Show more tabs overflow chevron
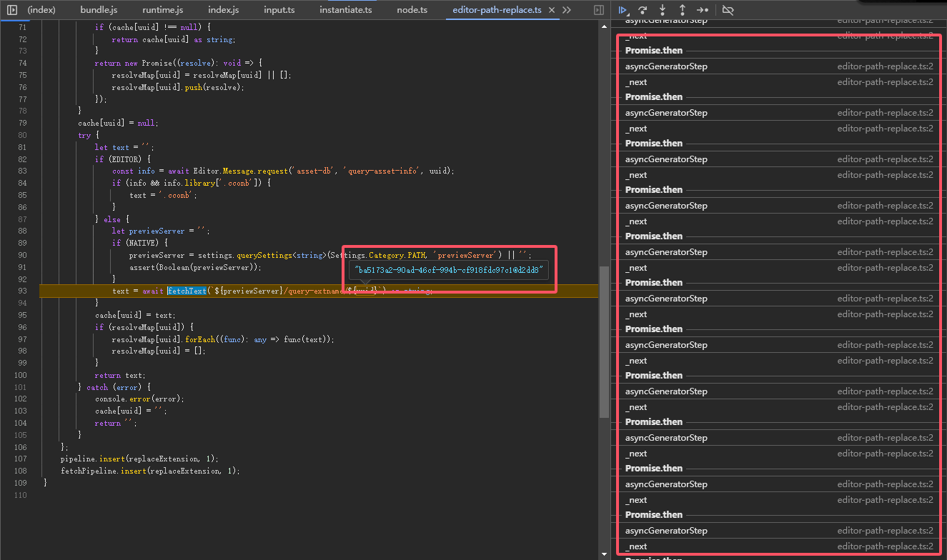This screenshot has height=560, width=947. coord(567,10)
